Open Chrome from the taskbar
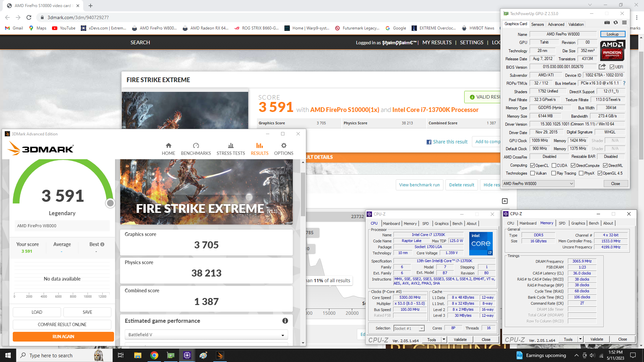The width and height of the screenshot is (644, 362). pos(154,355)
